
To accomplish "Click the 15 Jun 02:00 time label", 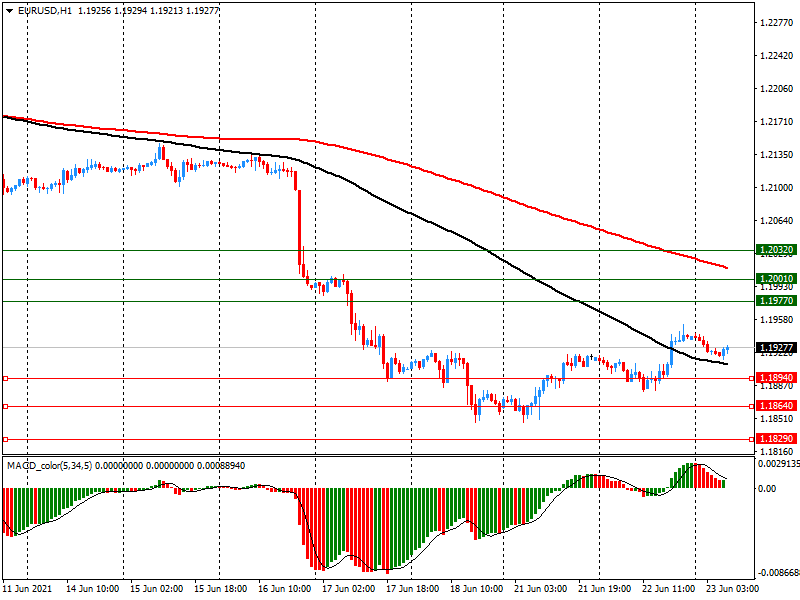I will pos(156,588).
